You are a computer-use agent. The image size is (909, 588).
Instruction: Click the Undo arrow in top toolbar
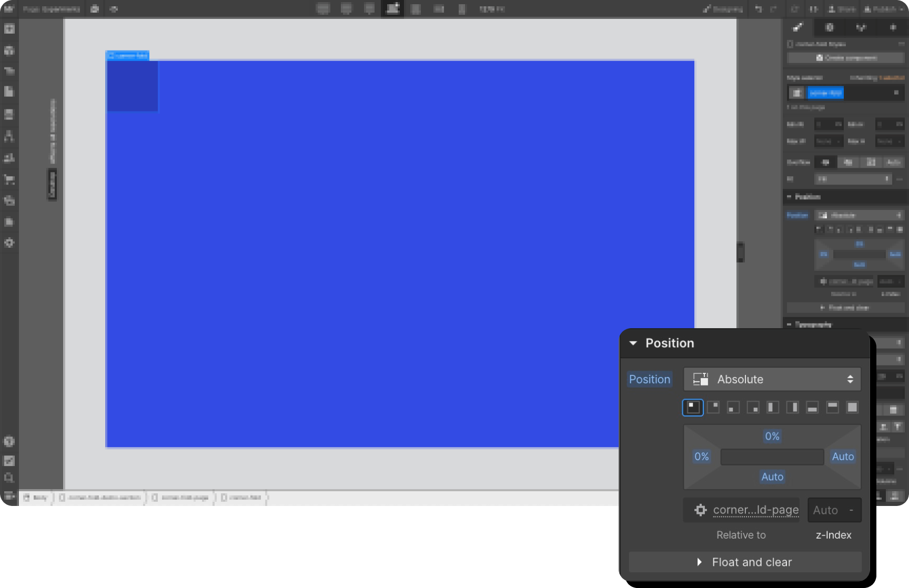[757, 9]
